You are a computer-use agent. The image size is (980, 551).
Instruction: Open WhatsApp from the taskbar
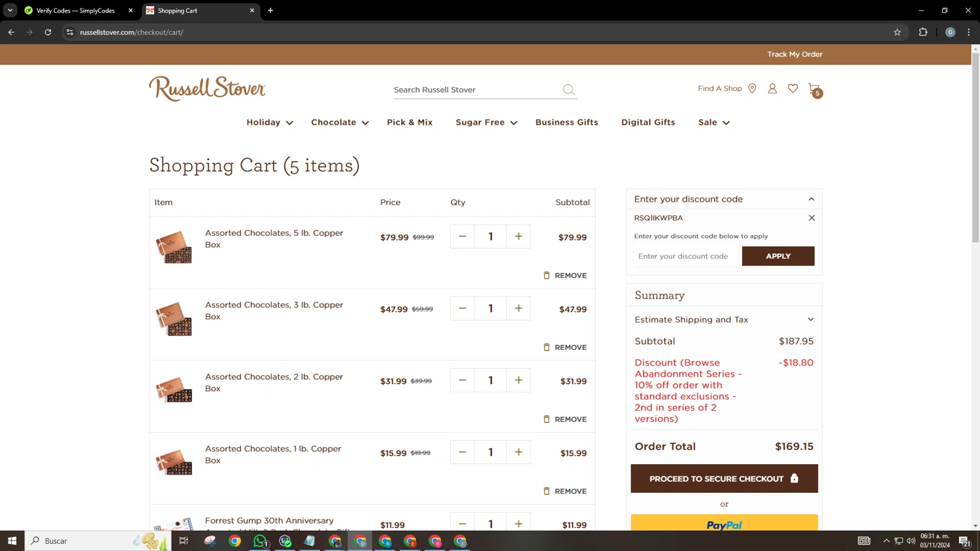pos(260,541)
